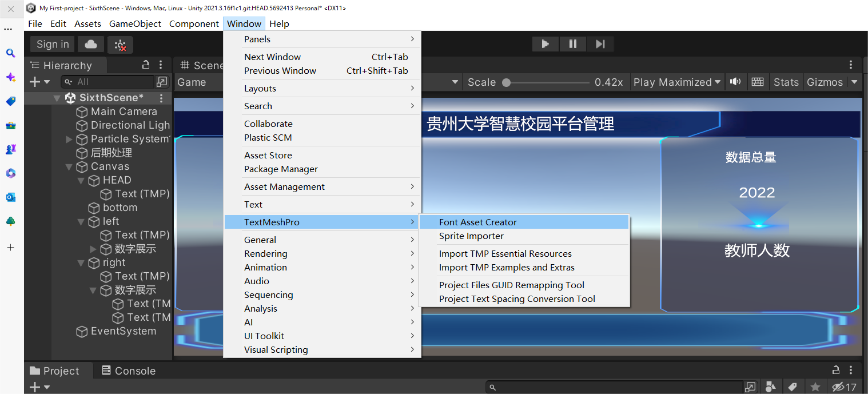Open the SixthScene options kebab menu
This screenshot has height=394, width=868.
pyautogui.click(x=161, y=98)
